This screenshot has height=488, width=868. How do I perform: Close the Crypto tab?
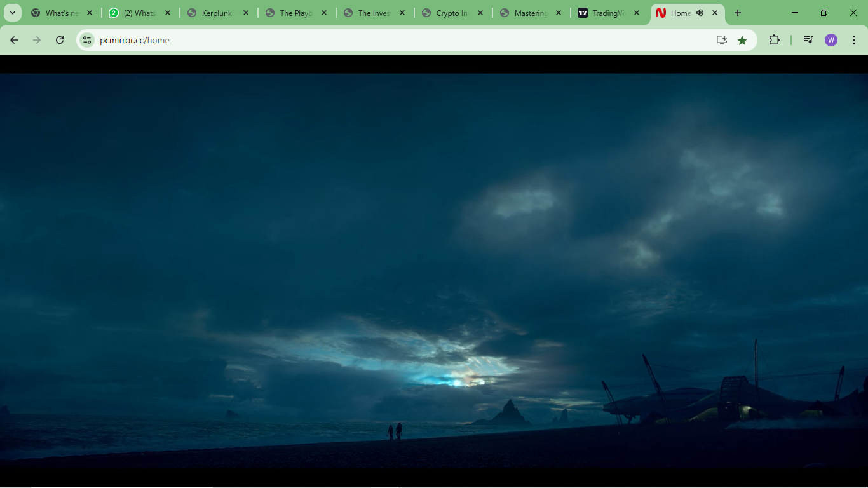(480, 13)
